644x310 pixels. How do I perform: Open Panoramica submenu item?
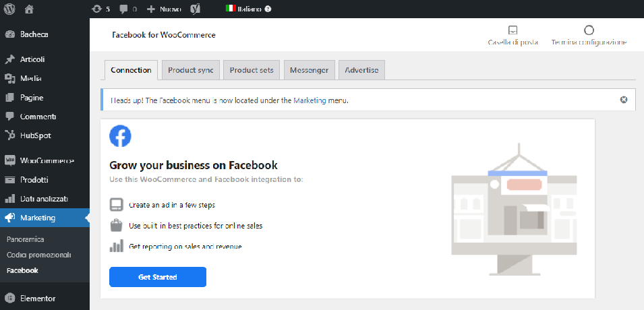pos(25,239)
